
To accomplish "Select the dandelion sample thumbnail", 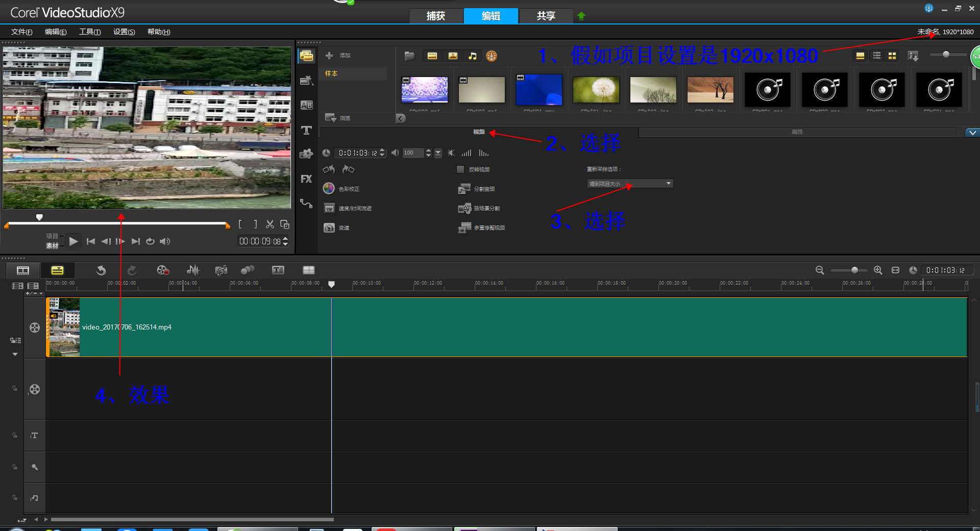I will tap(596, 90).
